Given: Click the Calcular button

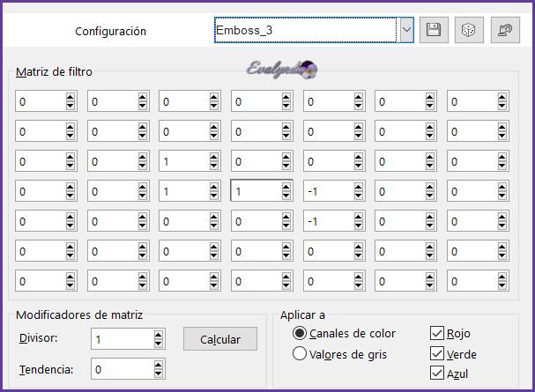Looking at the screenshot, I should (x=220, y=339).
